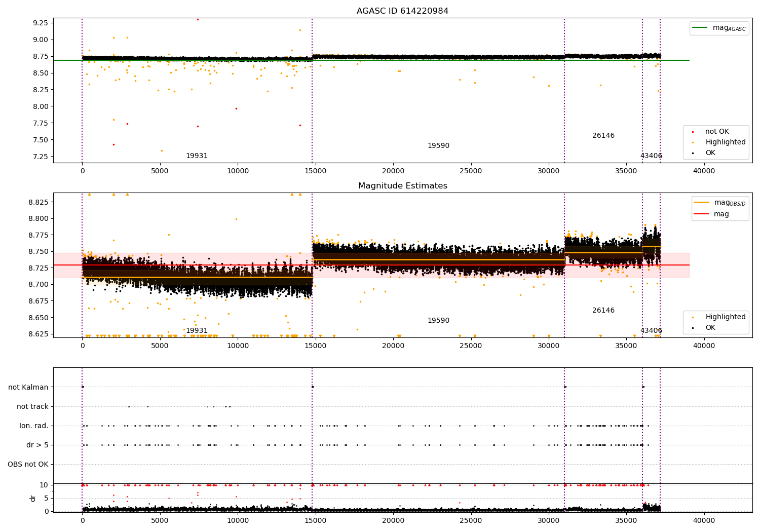Select the 'Ion. rad.' row label
The image size is (760, 532).
coord(34,426)
